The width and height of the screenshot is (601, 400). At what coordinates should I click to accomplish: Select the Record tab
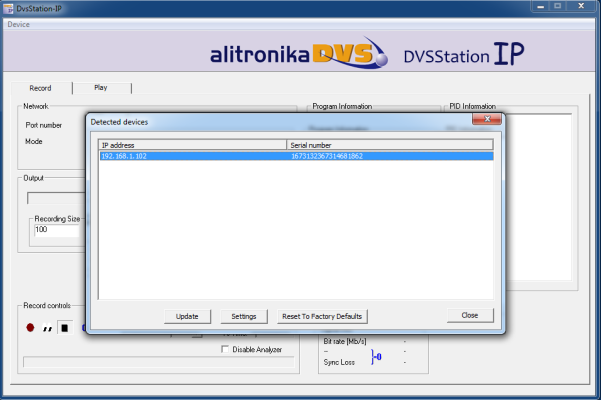tap(41, 88)
